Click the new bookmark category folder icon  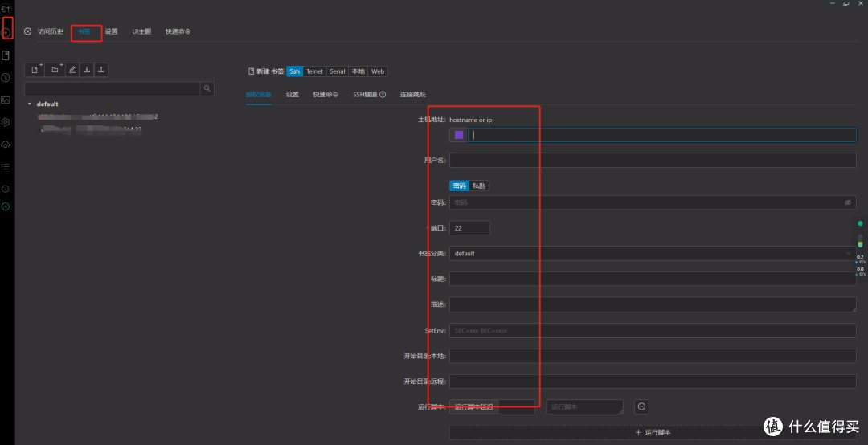[x=55, y=70]
